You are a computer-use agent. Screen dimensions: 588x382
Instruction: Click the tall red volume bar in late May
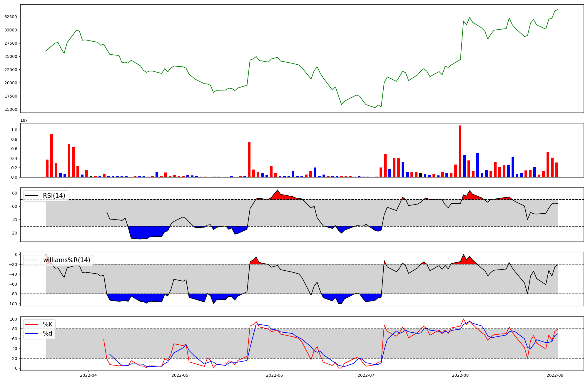pos(249,160)
